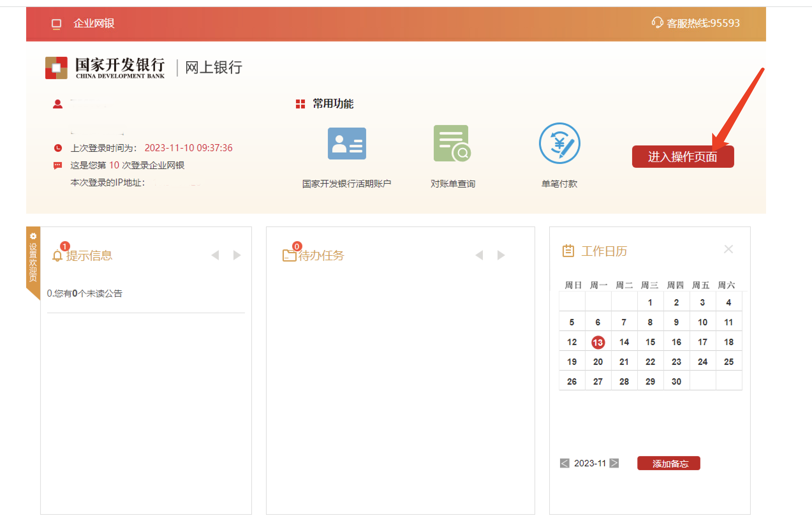Click the 提示信息 bell notification icon
Viewport: 812px width, 525px height.
tap(57, 255)
